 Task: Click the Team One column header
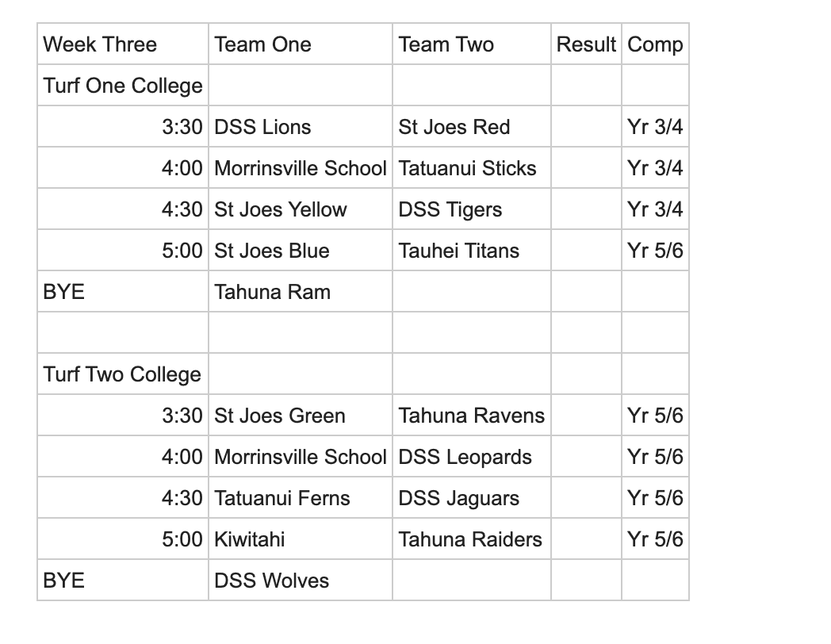[x=301, y=44]
